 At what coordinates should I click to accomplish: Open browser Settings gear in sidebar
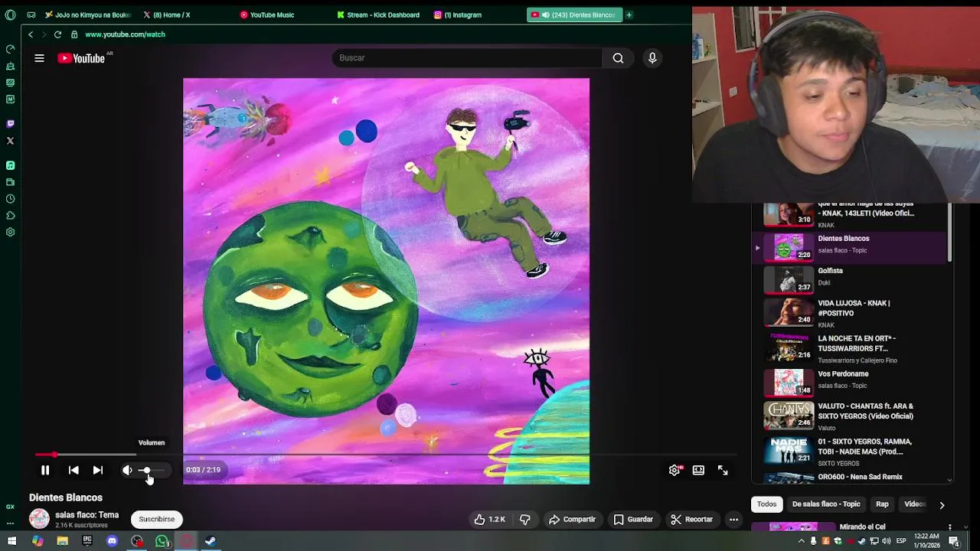click(10, 233)
